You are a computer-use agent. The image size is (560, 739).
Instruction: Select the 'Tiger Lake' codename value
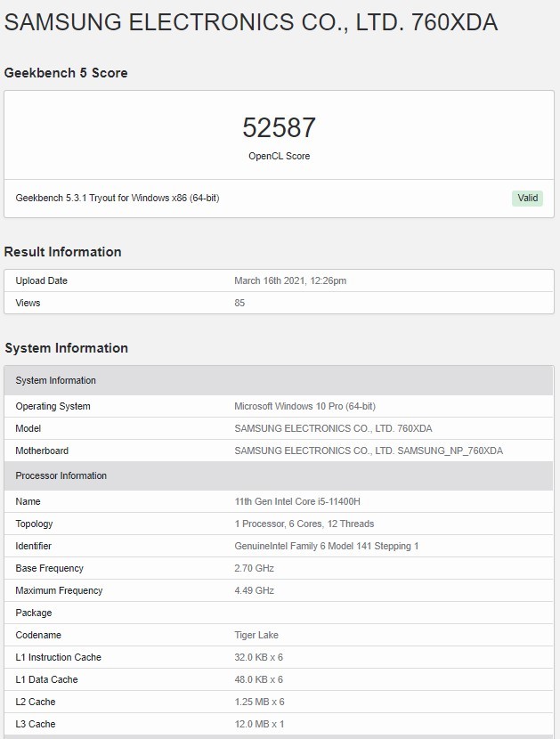point(256,635)
